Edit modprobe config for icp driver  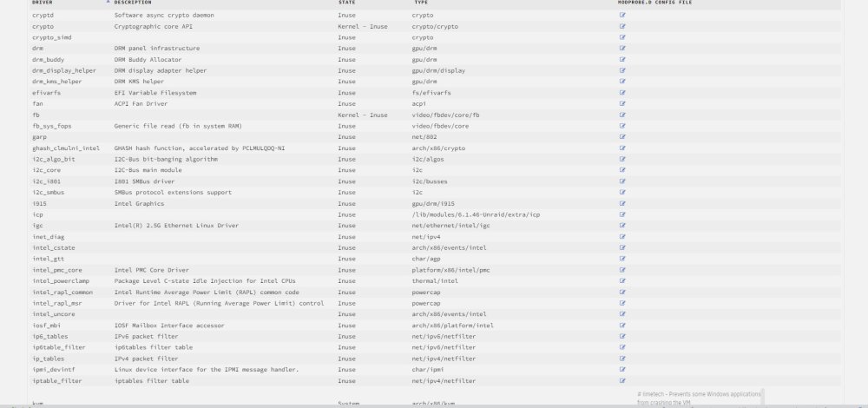(622, 214)
